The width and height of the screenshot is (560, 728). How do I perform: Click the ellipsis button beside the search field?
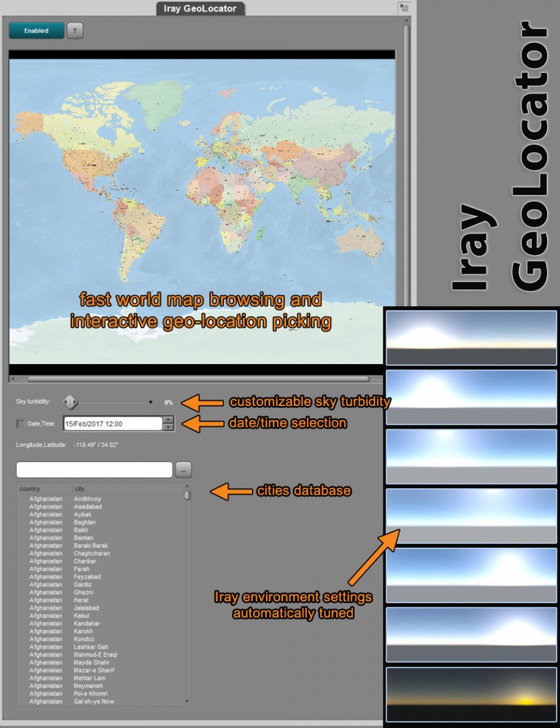pyautogui.click(x=183, y=470)
